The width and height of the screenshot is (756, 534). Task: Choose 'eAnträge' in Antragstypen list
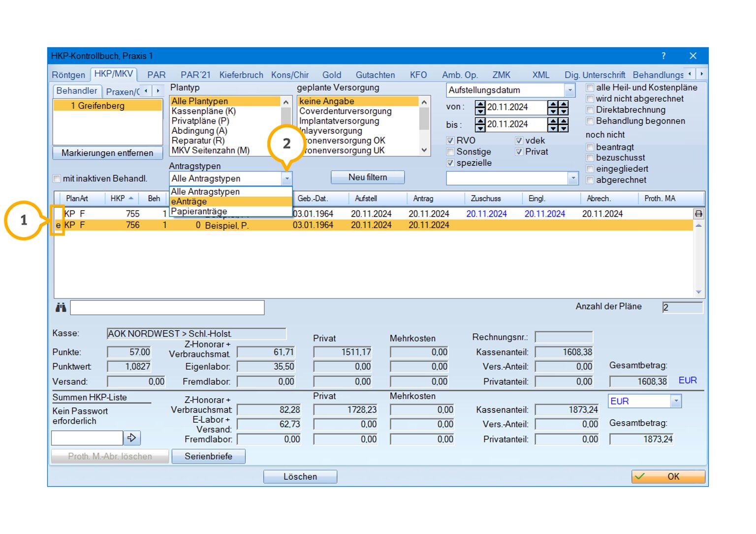coord(230,201)
